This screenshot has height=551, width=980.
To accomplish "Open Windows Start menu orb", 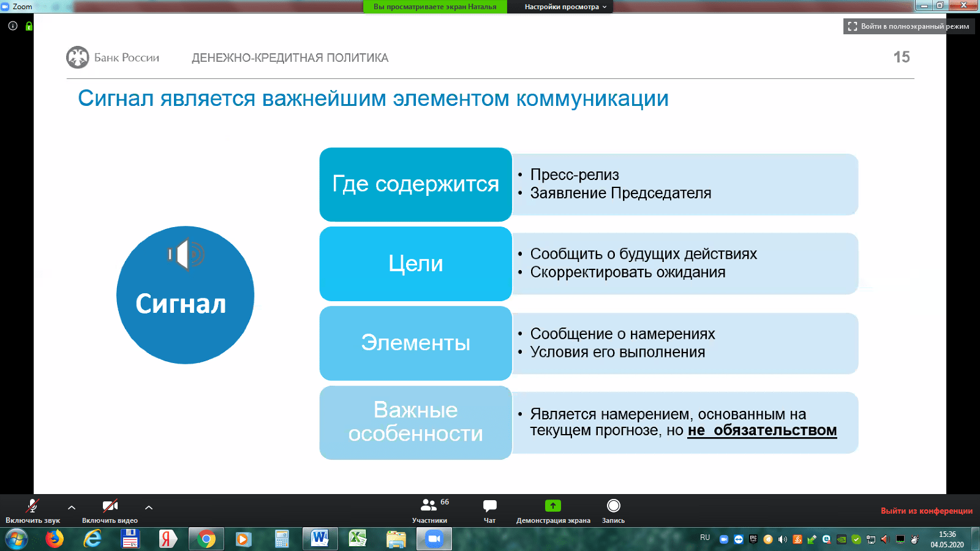I will (x=17, y=539).
